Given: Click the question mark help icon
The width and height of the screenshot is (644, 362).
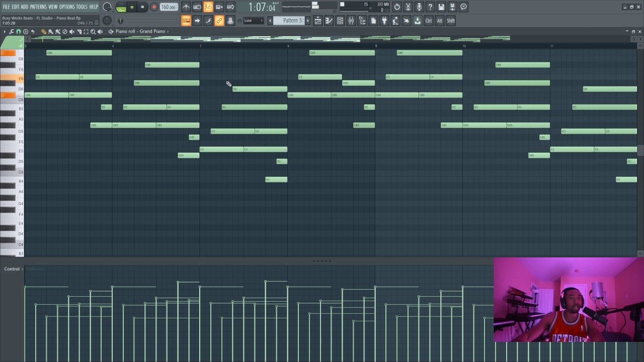Looking at the screenshot, I should coord(430,7).
